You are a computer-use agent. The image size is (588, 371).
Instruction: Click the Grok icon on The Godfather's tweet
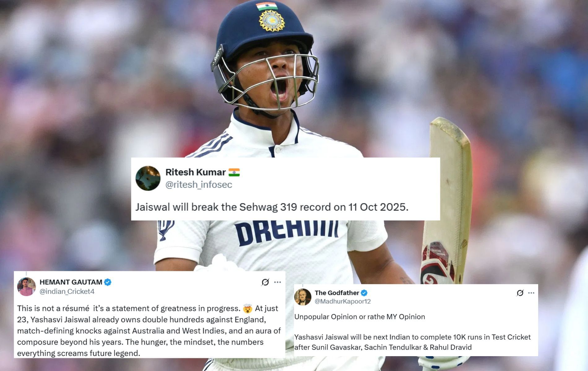pos(520,293)
